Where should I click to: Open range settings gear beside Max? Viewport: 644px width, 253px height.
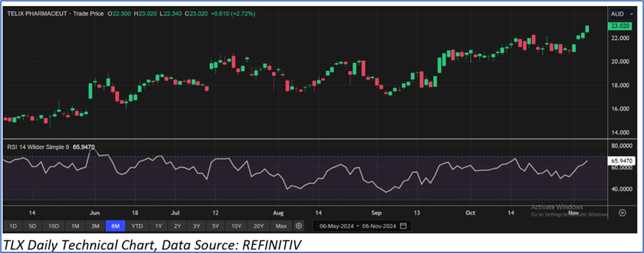(x=299, y=226)
